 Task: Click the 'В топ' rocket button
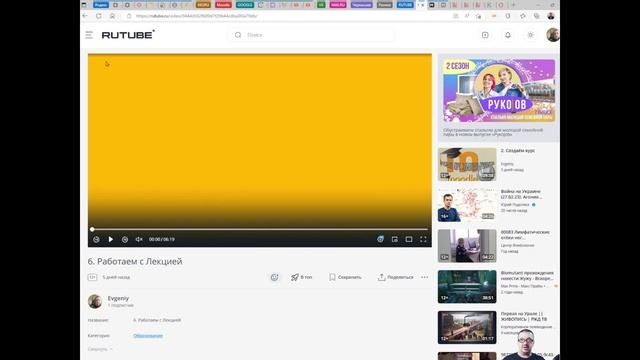click(302, 277)
